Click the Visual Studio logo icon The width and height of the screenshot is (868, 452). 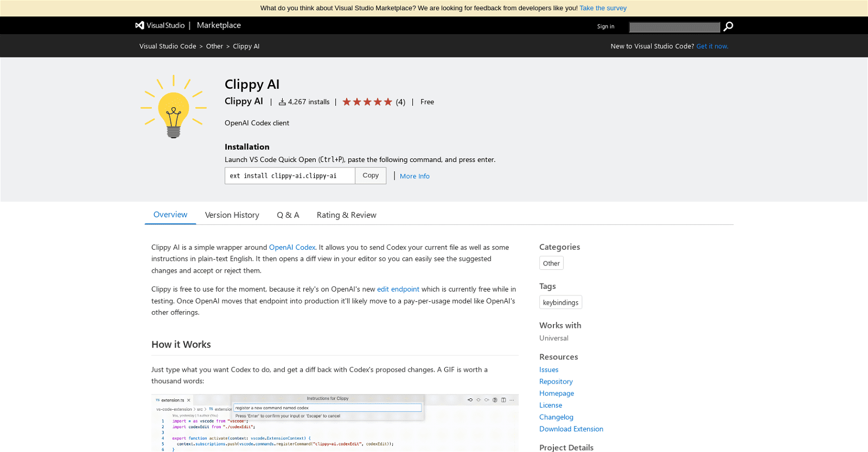coord(140,25)
